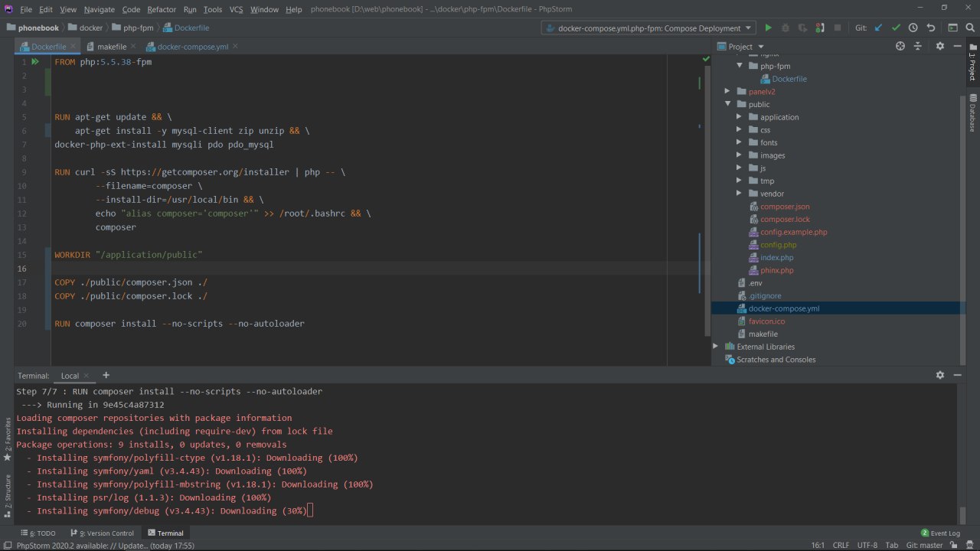Run the Compose Deployment configuration
The height and width of the screenshot is (551, 980).
768,28
